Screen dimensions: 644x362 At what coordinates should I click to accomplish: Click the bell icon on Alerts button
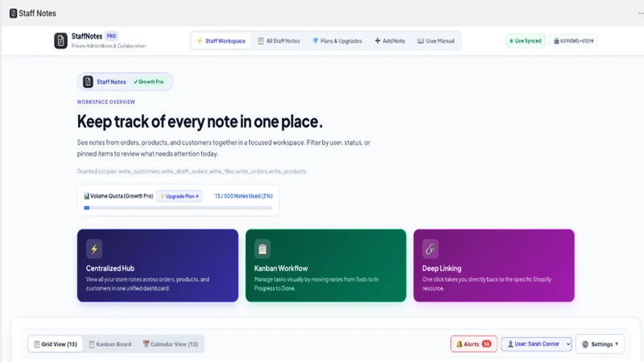459,344
